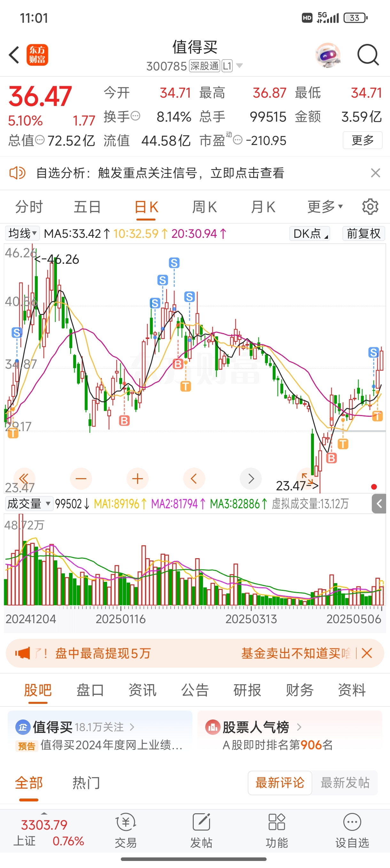Image resolution: width=390 pixels, height=868 pixels.
Task: Switch to the 周K chart tab
Action: (x=205, y=206)
